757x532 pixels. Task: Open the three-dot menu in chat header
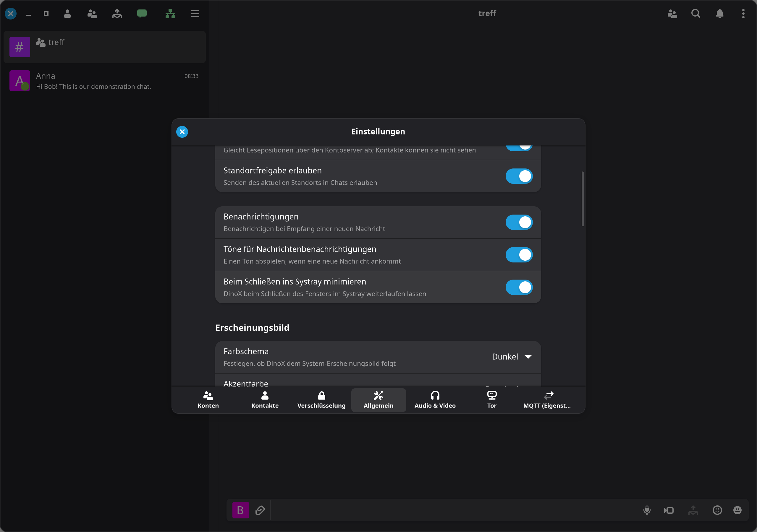(x=743, y=14)
